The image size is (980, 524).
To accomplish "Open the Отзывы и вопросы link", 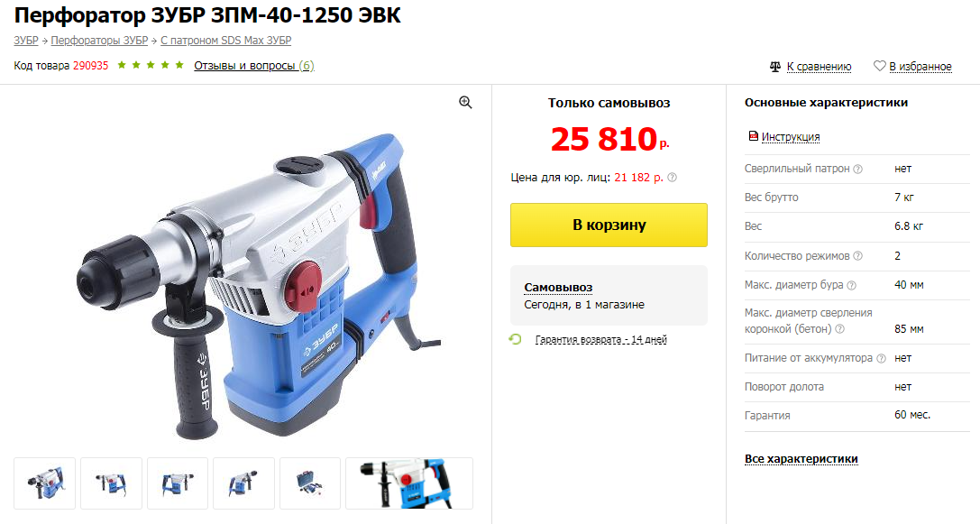I will pyautogui.click(x=253, y=66).
